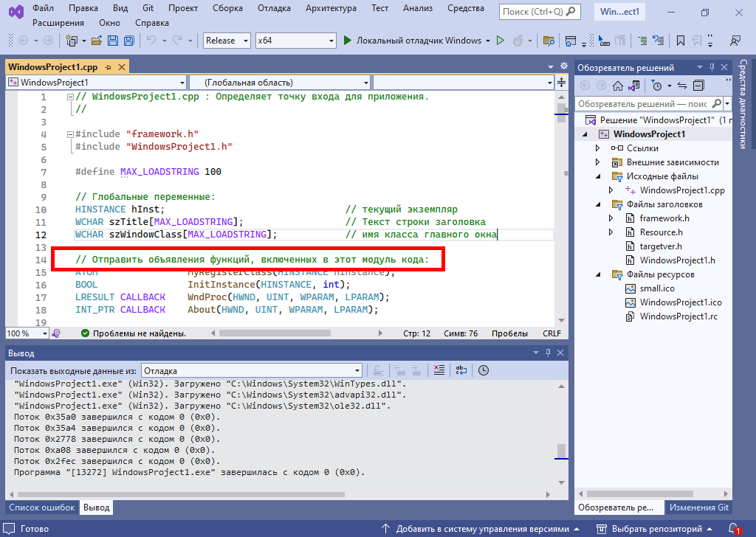
Task: Open the Release configuration dropdown
Action: [x=226, y=41]
